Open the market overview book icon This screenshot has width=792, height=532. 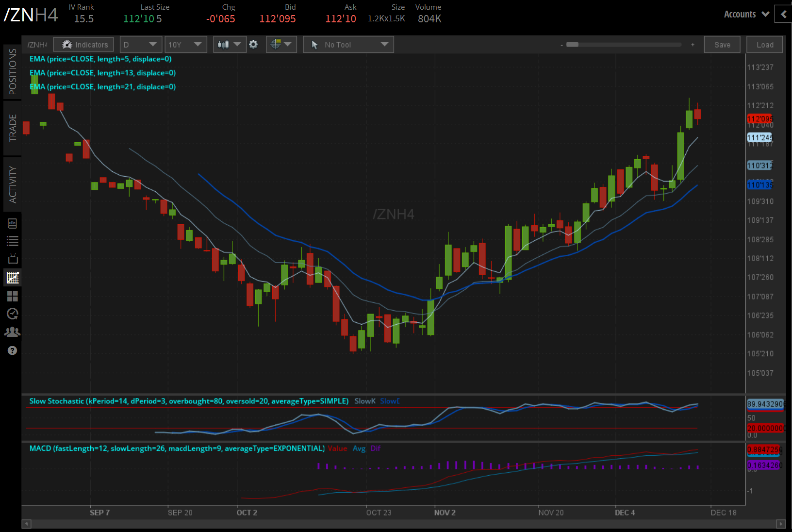point(13,223)
